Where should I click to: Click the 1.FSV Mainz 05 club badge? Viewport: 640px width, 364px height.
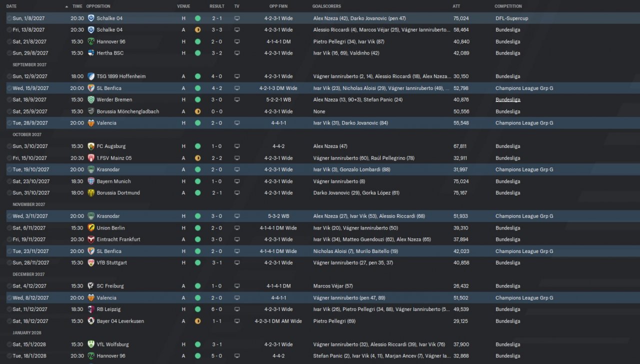click(91, 158)
